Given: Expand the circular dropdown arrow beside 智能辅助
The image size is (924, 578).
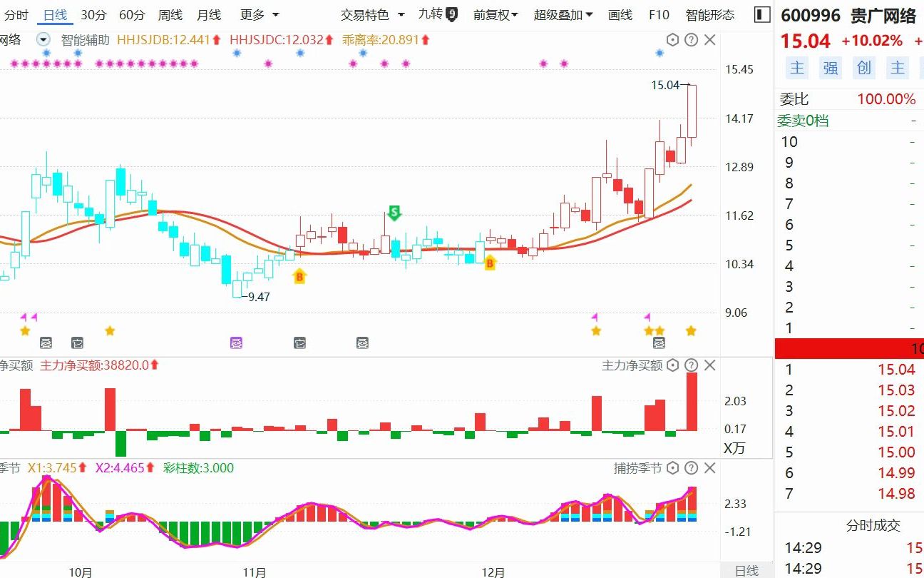Looking at the screenshot, I should 43,40.
